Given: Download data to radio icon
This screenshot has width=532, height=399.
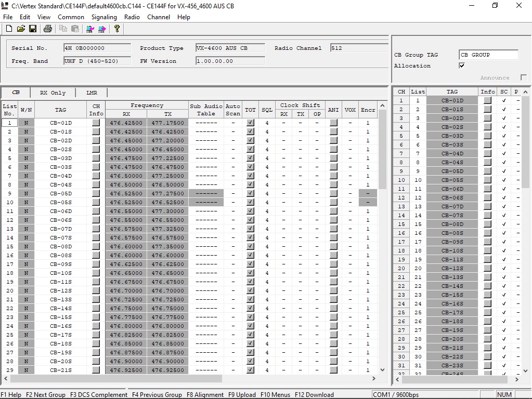Looking at the screenshot, I should point(102,29).
